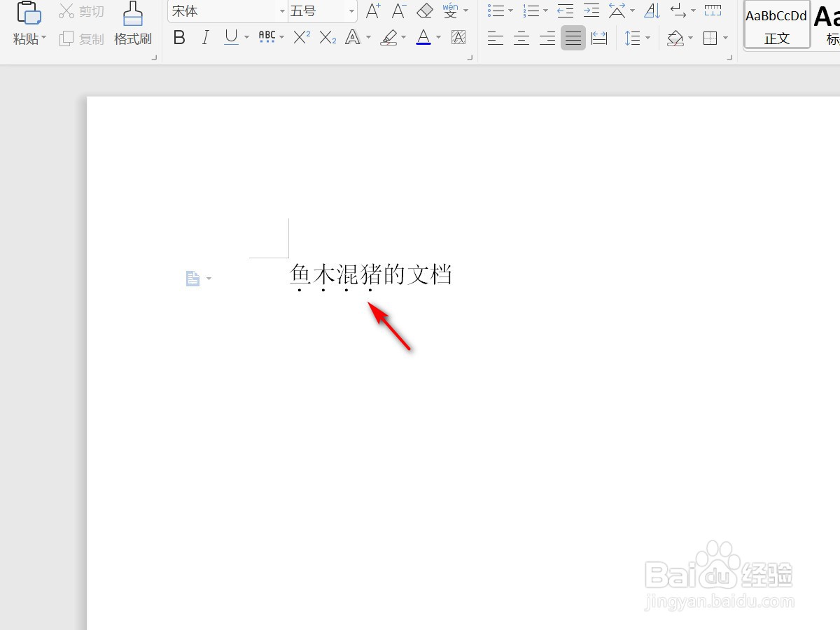The image size is (840, 630).
Task: Click the numbered list icon
Action: pyautogui.click(x=531, y=10)
